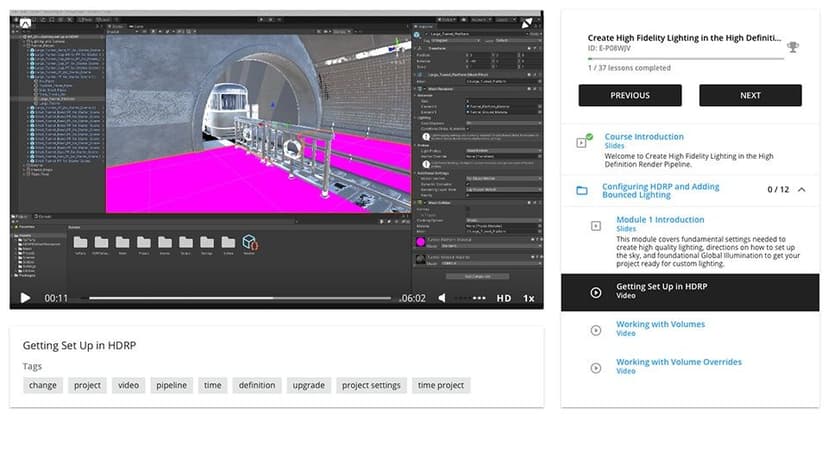The image size is (828, 466).
Task: Select the highlighted Getting Set Up in HDRP lesson
Action: tap(690, 292)
